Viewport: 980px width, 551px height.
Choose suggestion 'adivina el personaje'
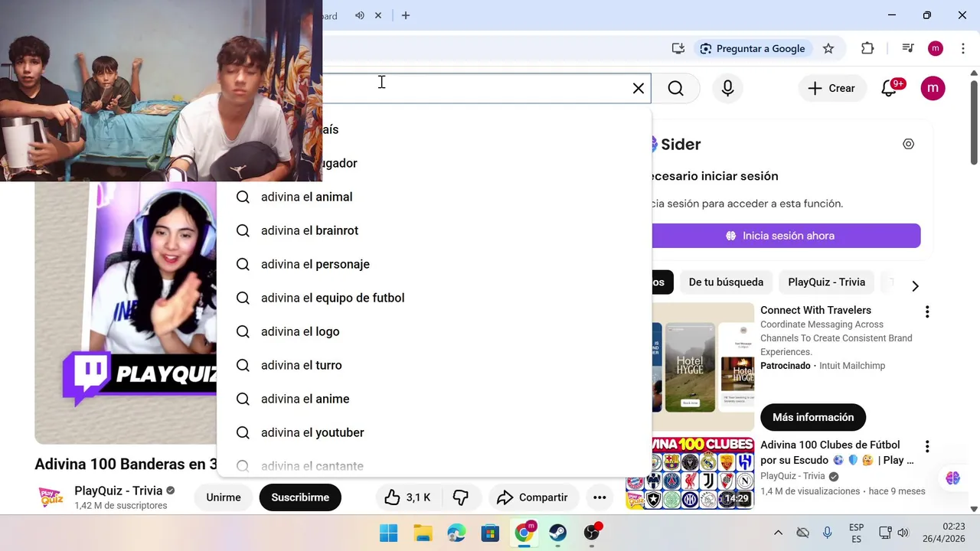pyautogui.click(x=434, y=264)
